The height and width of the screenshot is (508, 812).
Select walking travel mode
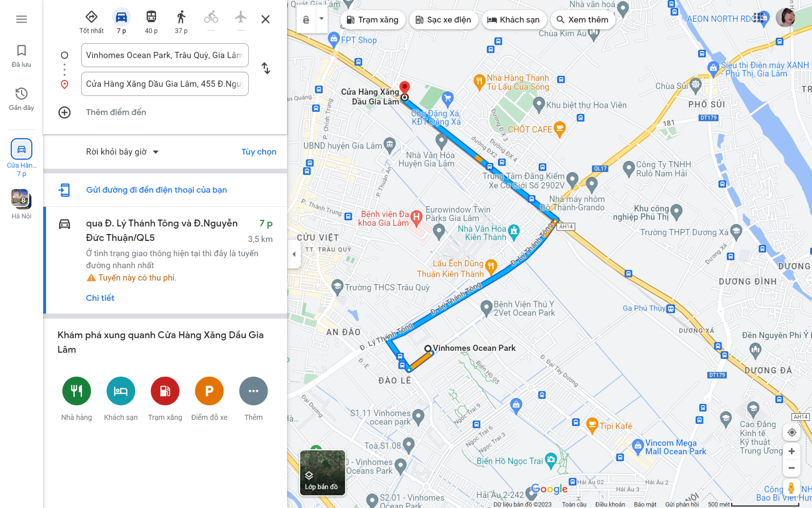click(x=181, y=22)
